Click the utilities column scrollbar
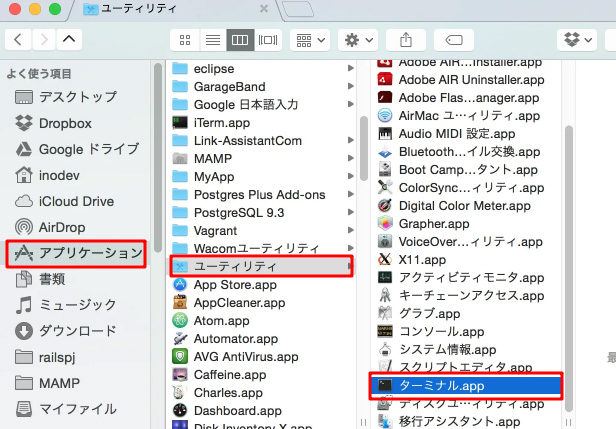This screenshot has width=616, height=429. point(568,268)
